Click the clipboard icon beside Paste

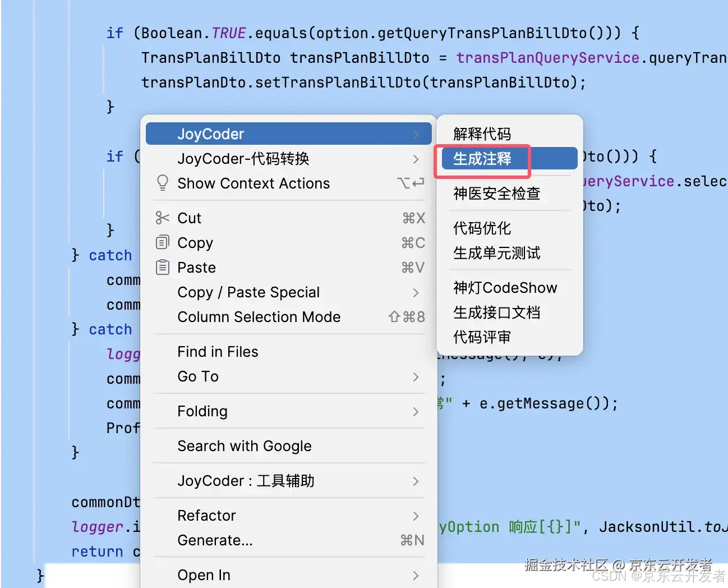pos(163,267)
